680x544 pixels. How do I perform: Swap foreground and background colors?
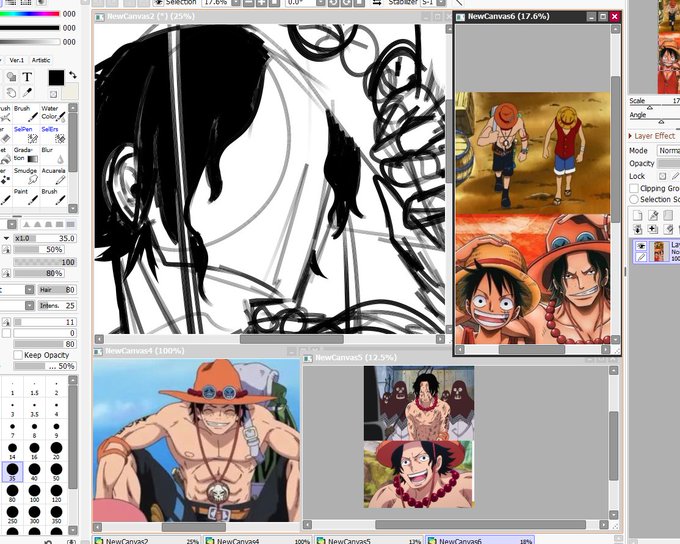(x=72, y=75)
